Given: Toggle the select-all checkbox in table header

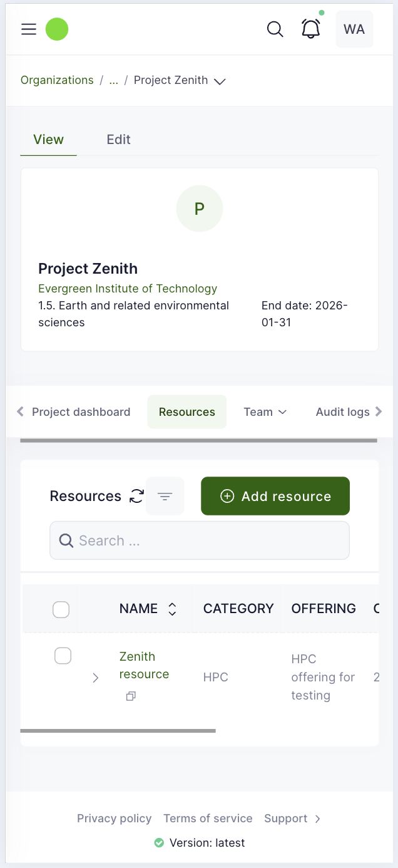Looking at the screenshot, I should [61, 609].
